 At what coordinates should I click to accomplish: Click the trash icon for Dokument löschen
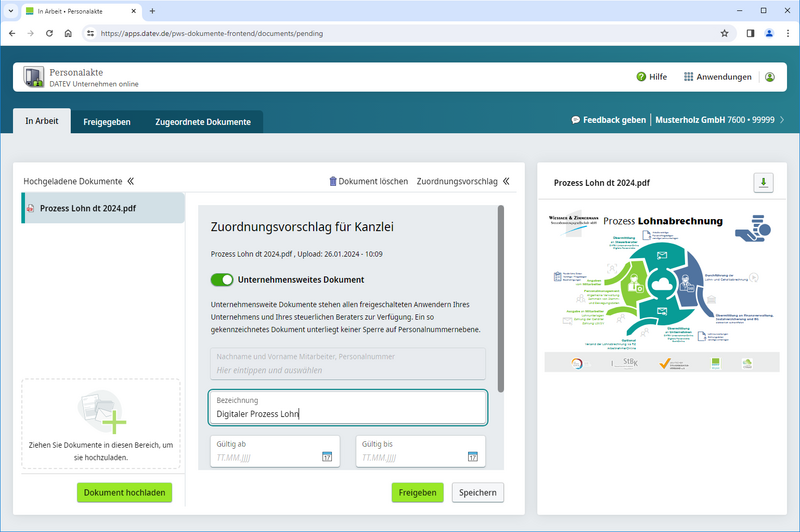pos(333,181)
